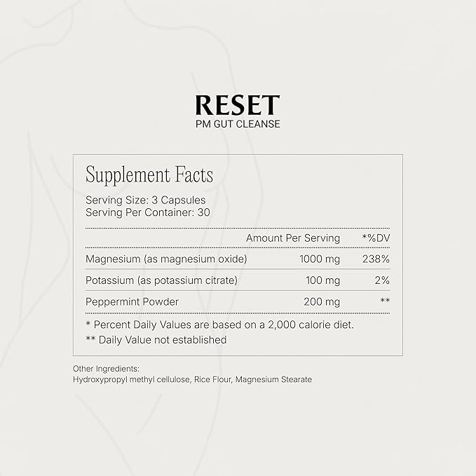
Task: Click the Supplement Facts heading
Action: click(x=149, y=175)
